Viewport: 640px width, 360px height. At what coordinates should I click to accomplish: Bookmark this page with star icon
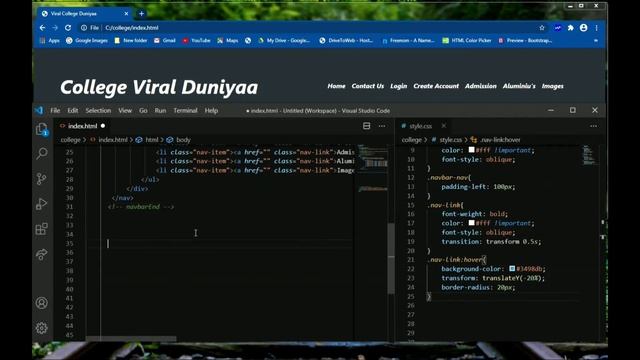tap(542, 28)
